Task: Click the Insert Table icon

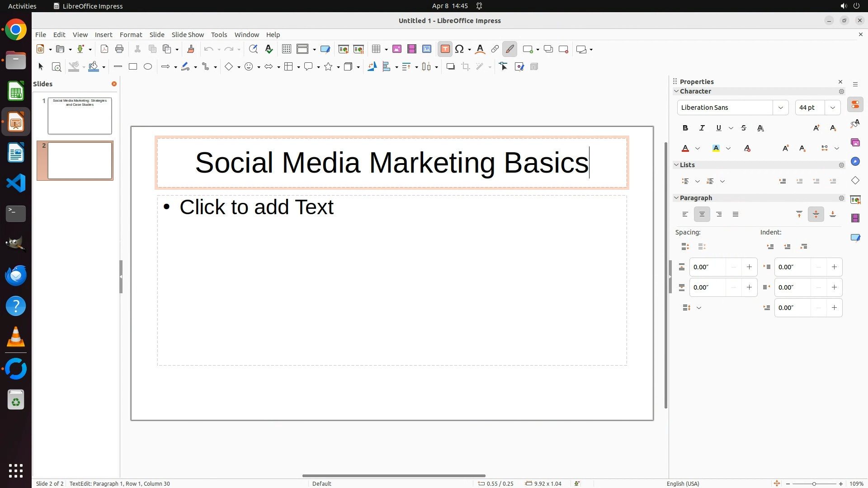Action: [x=376, y=49]
